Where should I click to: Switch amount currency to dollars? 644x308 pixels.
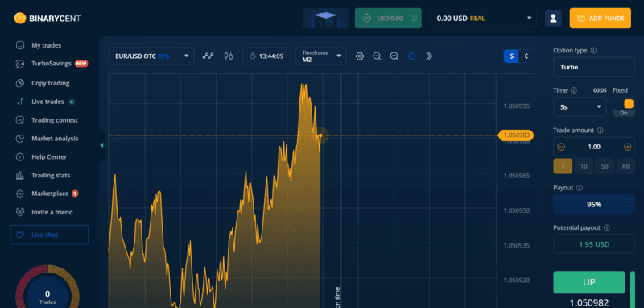pos(511,56)
